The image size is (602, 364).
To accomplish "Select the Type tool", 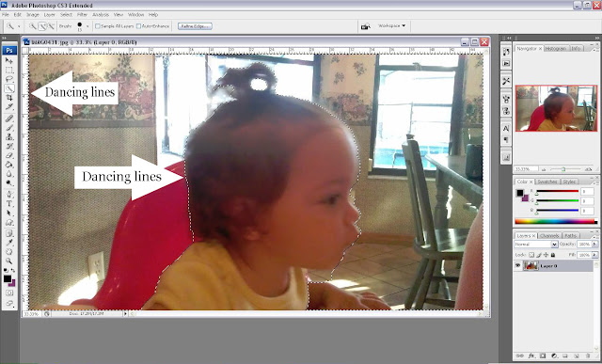I will [x=9, y=204].
